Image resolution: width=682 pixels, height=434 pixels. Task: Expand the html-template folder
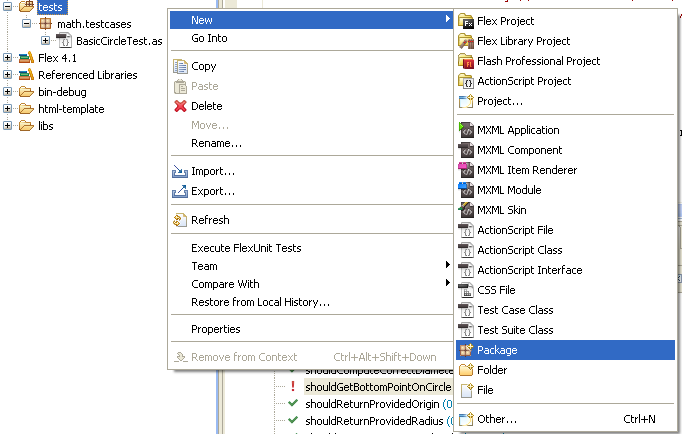click(x=8, y=109)
